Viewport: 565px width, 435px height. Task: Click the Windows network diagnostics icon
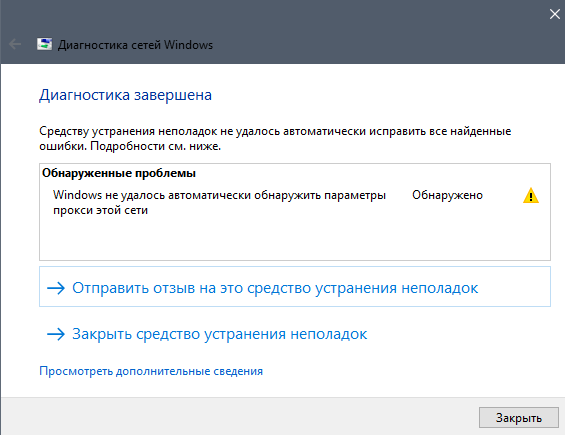44,44
